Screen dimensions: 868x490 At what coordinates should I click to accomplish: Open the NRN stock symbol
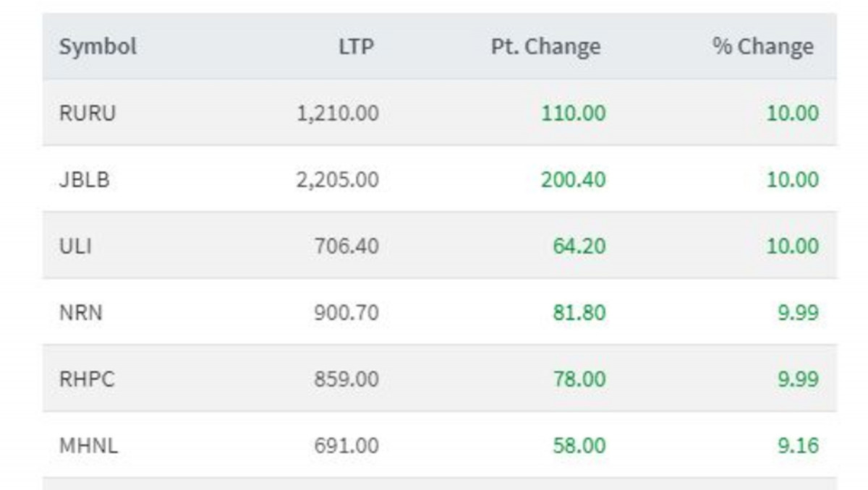[80, 313]
